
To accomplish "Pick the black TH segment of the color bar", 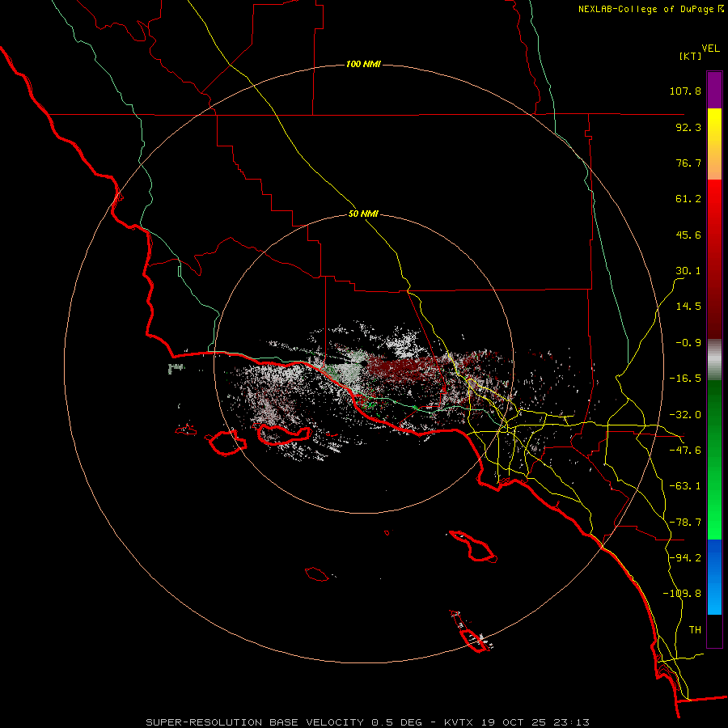I will coord(714,630).
